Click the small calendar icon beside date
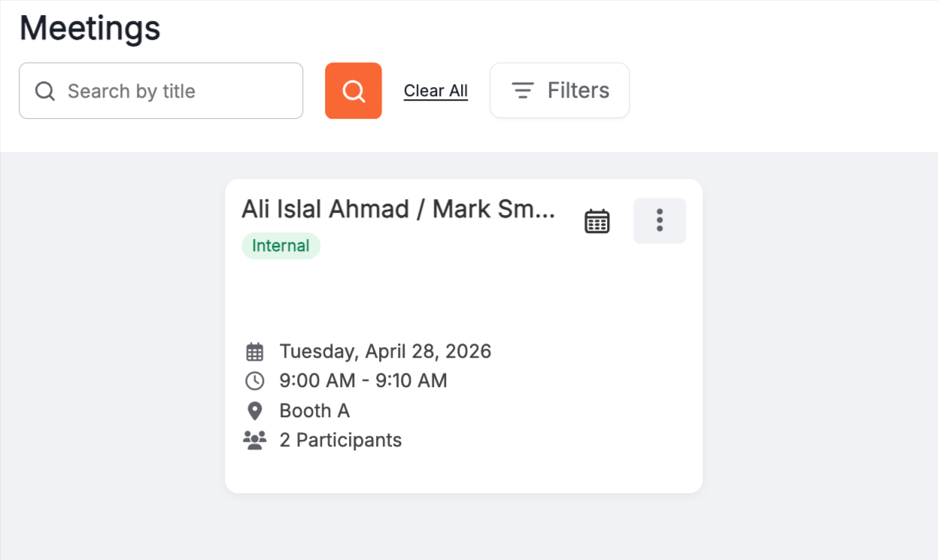This screenshot has width=938, height=560. pyautogui.click(x=255, y=351)
